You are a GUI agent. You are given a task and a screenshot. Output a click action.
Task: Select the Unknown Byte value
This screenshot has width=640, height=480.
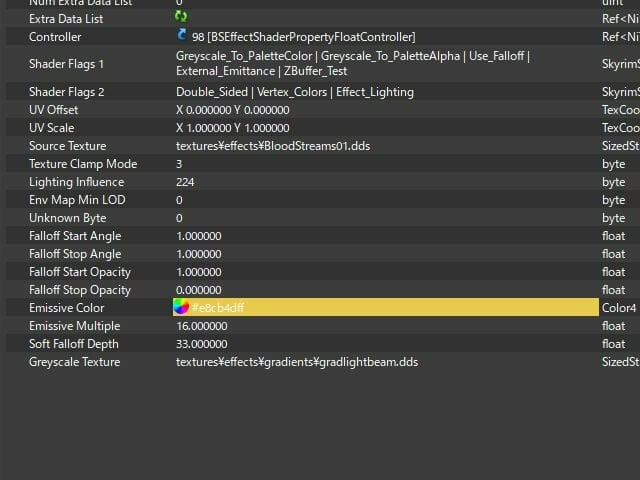coord(179,218)
